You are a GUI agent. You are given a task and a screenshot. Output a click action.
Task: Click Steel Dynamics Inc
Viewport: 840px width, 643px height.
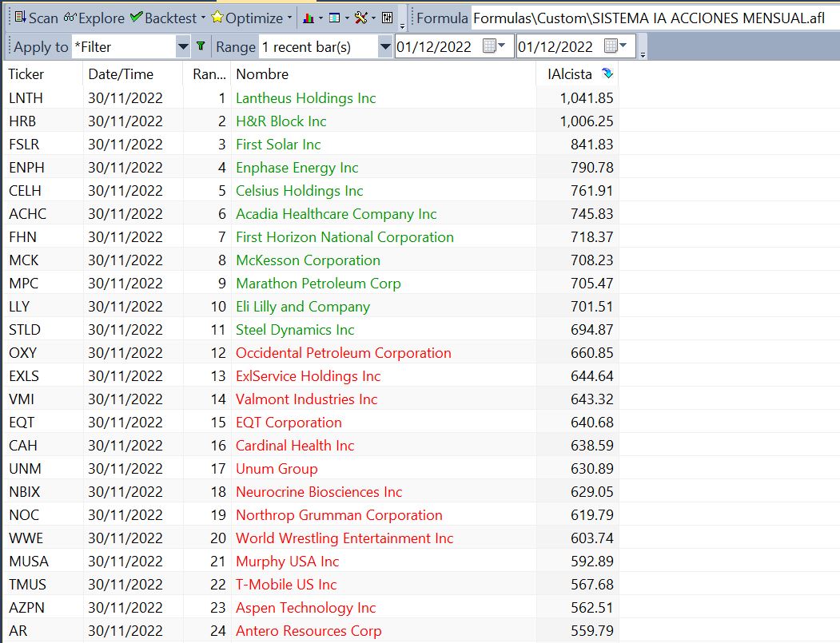click(295, 329)
